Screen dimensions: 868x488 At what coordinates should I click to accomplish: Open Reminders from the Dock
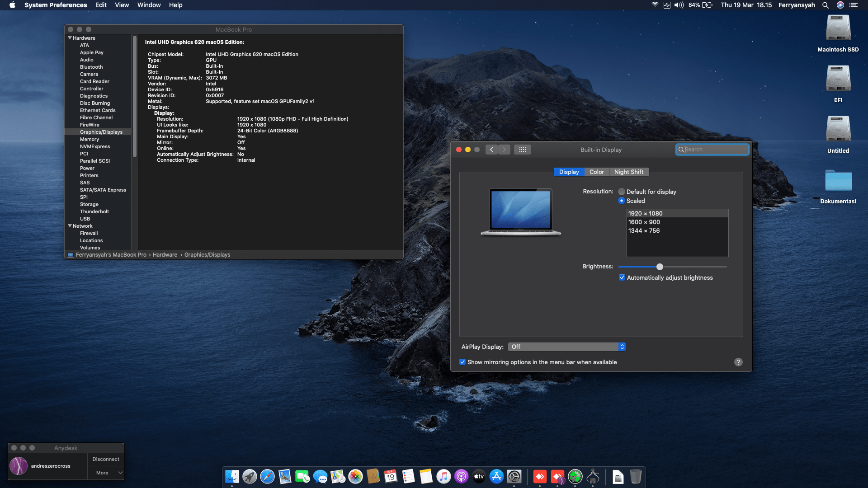(x=408, y=476)
